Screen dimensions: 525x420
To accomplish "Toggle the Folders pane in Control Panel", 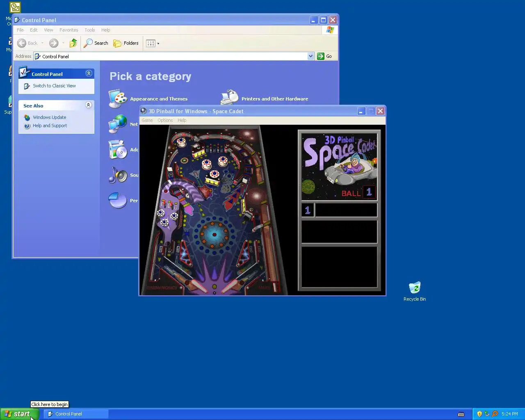I will tap(126, 43).
